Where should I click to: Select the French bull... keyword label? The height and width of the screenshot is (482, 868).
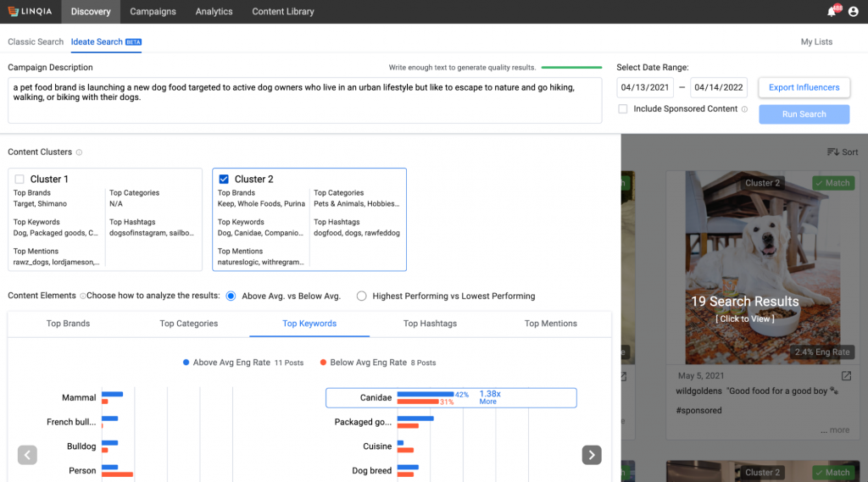71,422
